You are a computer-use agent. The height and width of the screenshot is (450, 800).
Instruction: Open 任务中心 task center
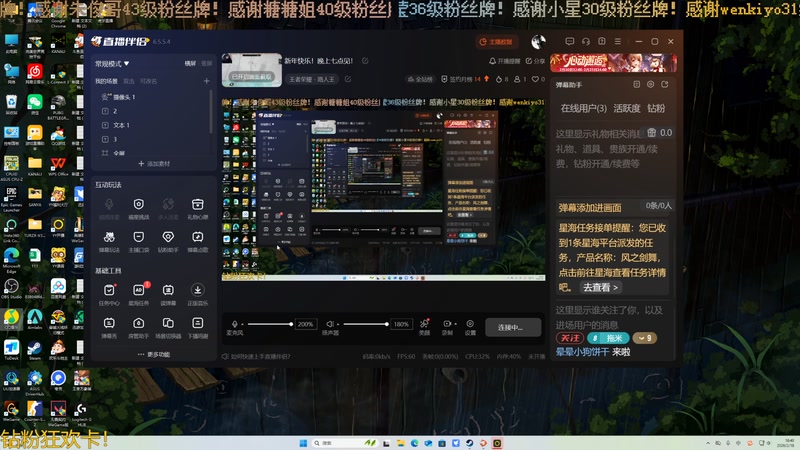tap(109, 294)
